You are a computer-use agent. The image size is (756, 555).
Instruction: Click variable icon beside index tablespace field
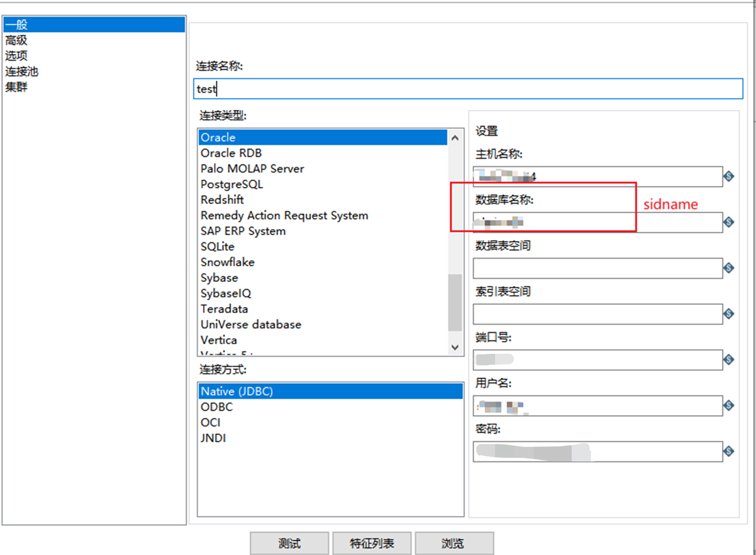[728, 313]
